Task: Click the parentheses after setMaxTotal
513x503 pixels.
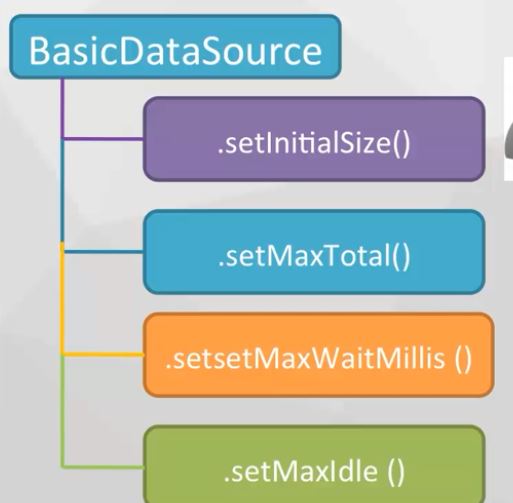Action: [x=401, y=256]
